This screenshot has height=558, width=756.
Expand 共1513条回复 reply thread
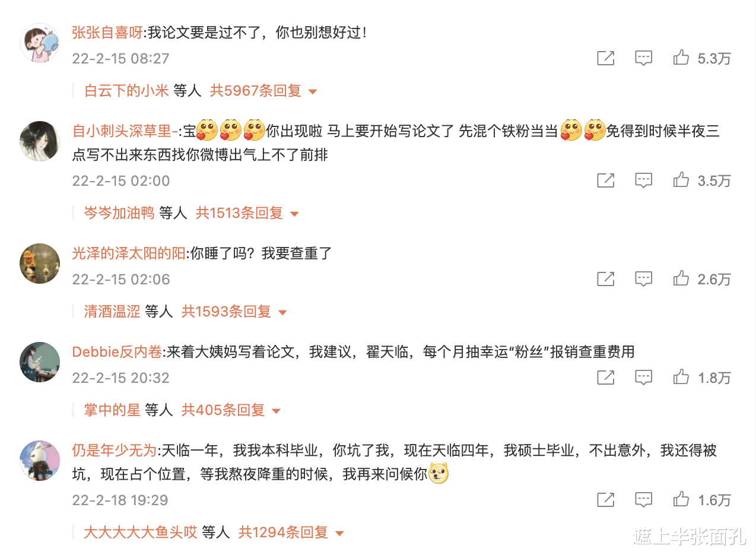(x=247, y=213)
